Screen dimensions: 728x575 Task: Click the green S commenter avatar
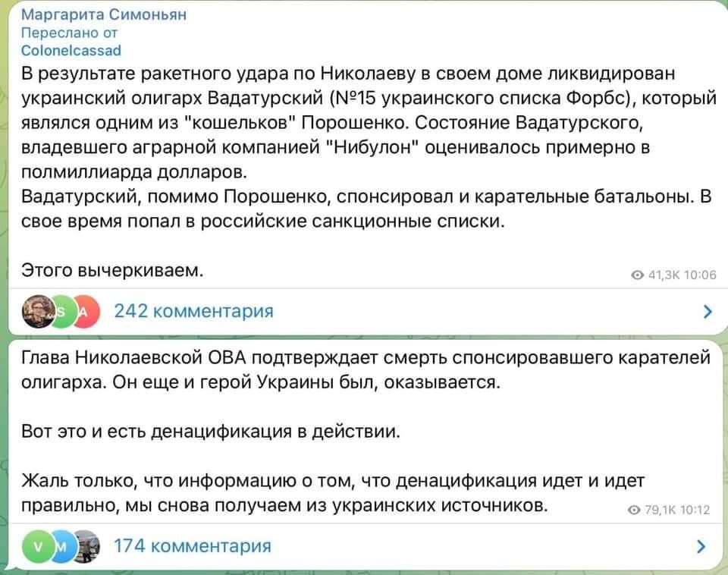click(61, 311)
